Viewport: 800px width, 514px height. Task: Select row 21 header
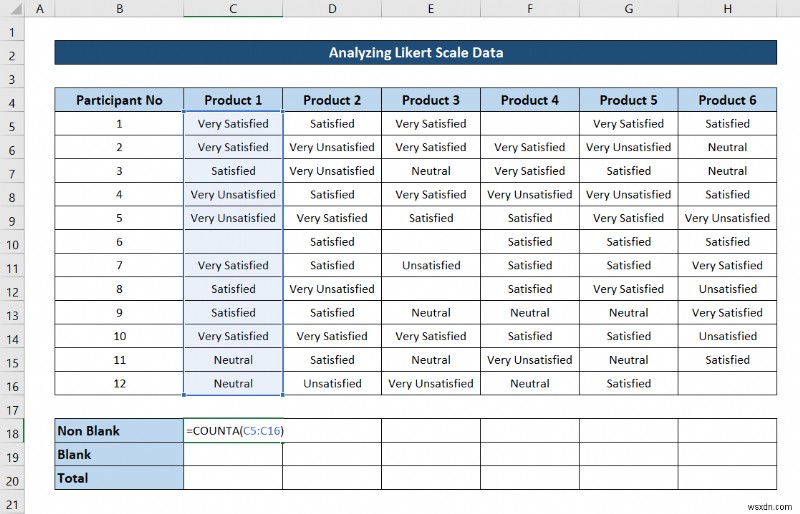(12, 504)
